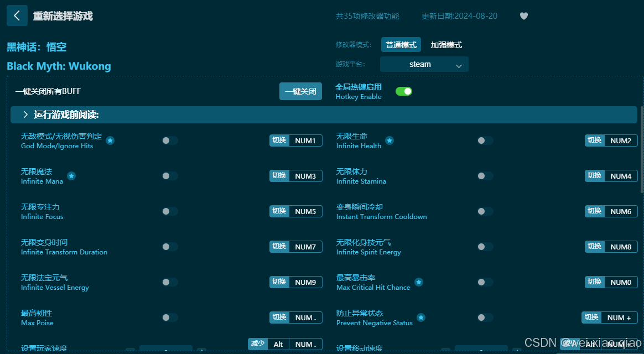
Task: Click 共35项修改器功能 text
Action: [x=367, y=16]
